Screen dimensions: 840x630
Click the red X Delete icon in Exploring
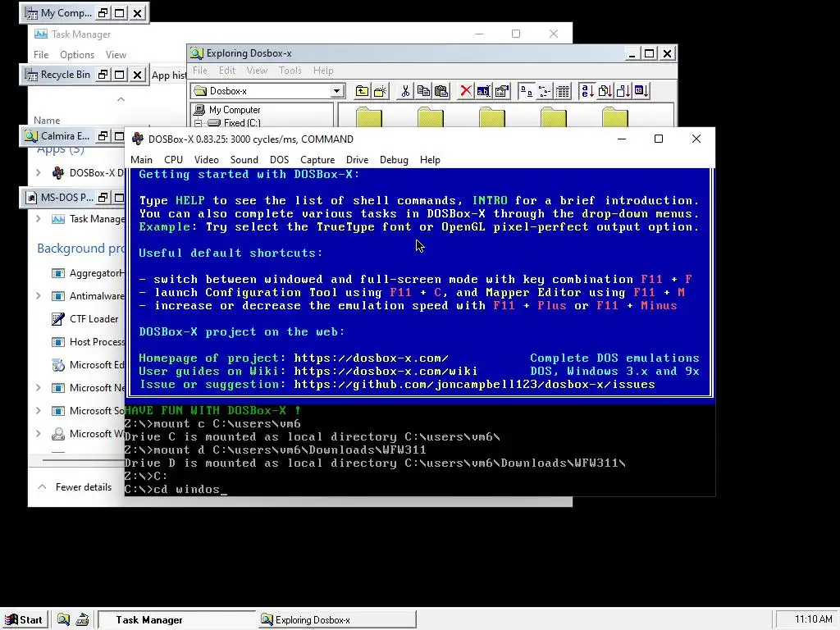click(x=466, y=91)
